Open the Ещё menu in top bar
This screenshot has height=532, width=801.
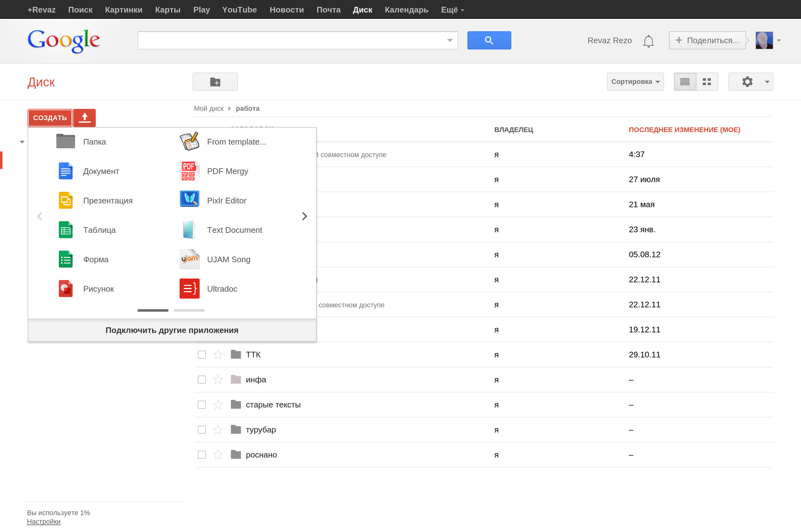[x=452, y=10]
